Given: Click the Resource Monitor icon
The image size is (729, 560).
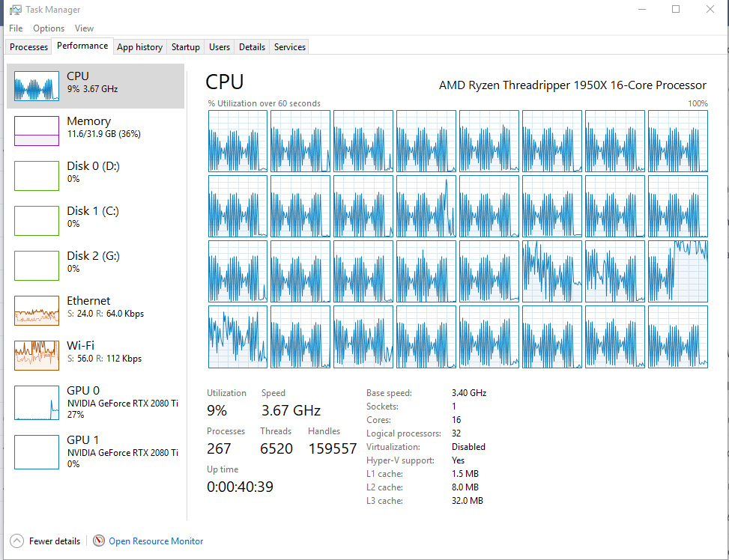Looking at the screenshot, I should [99, 541].
